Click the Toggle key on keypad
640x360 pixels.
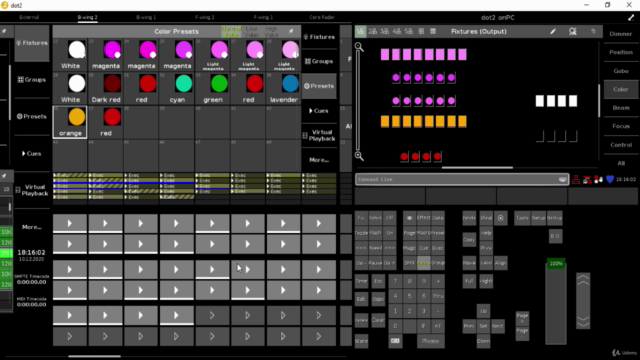point(361,233)
